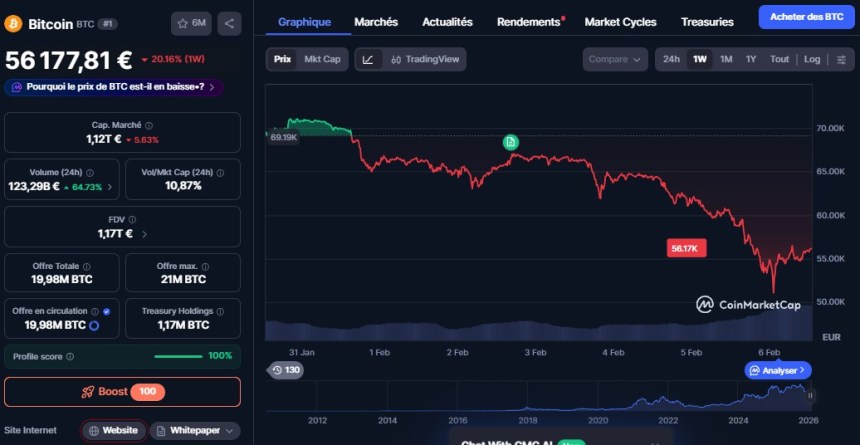This screenshot has height=445, width=860.
Task: Click the 10,87% Vol/Mkt Cap value
Action: coord(183,186)
